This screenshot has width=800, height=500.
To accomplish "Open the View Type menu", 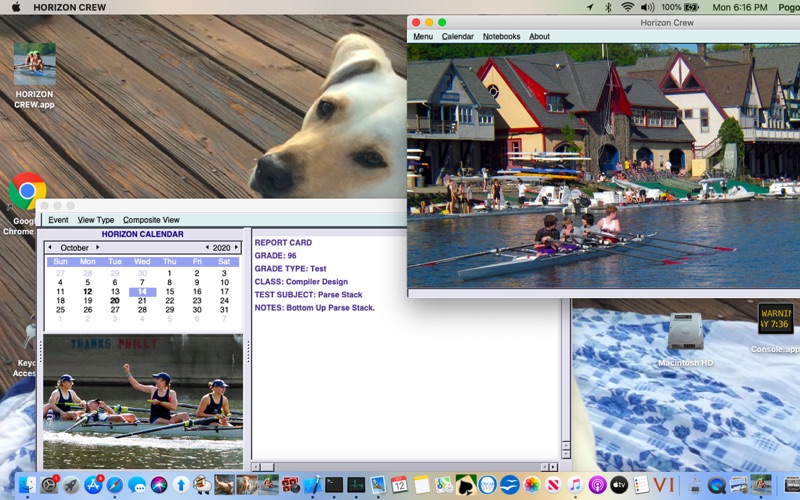I will point(96,220).
